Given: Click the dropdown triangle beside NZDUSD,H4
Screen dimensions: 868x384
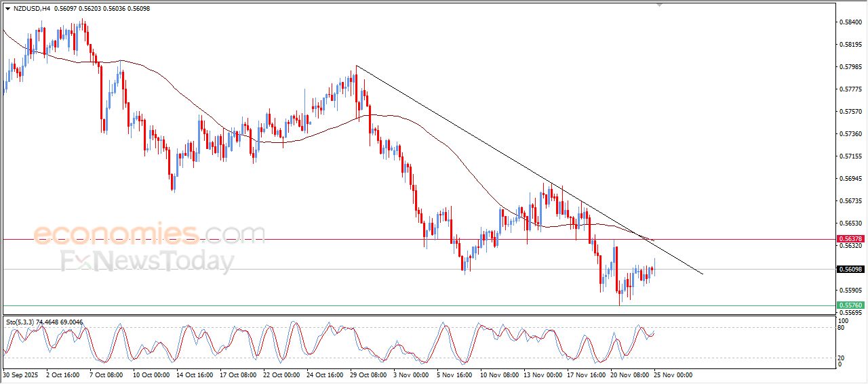Looking at the screenshot, I should [7, 8].
